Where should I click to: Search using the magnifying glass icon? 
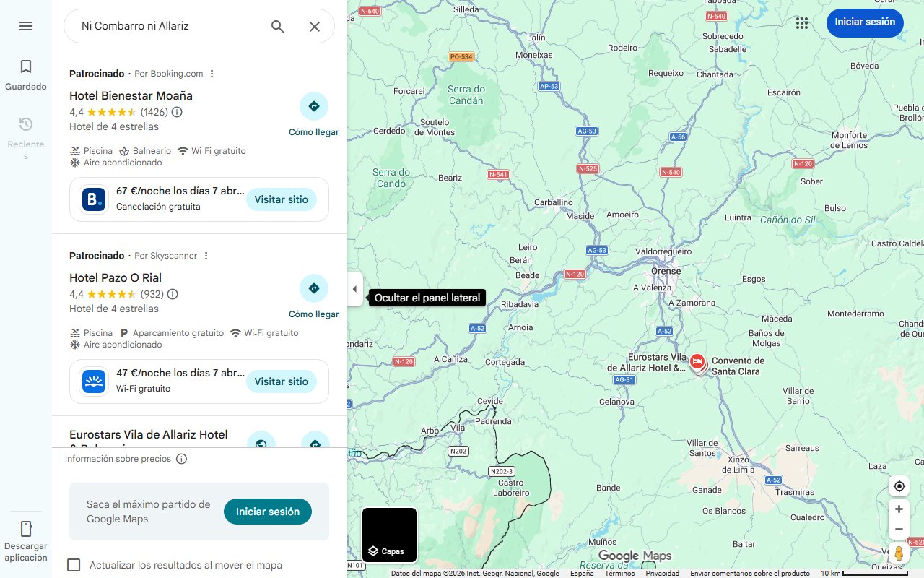[x=277, y=26]
